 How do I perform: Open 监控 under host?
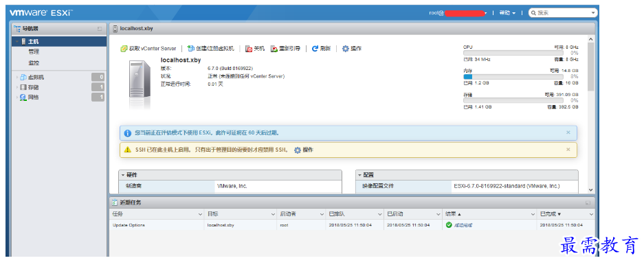click(x=34, y=63)
